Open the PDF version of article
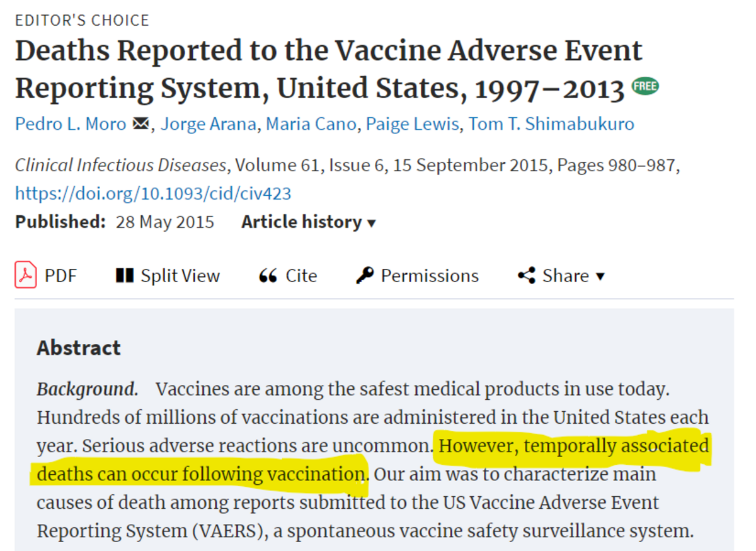Image resolution: width=756 pixels, height=551 pixels. coord(60,276)
